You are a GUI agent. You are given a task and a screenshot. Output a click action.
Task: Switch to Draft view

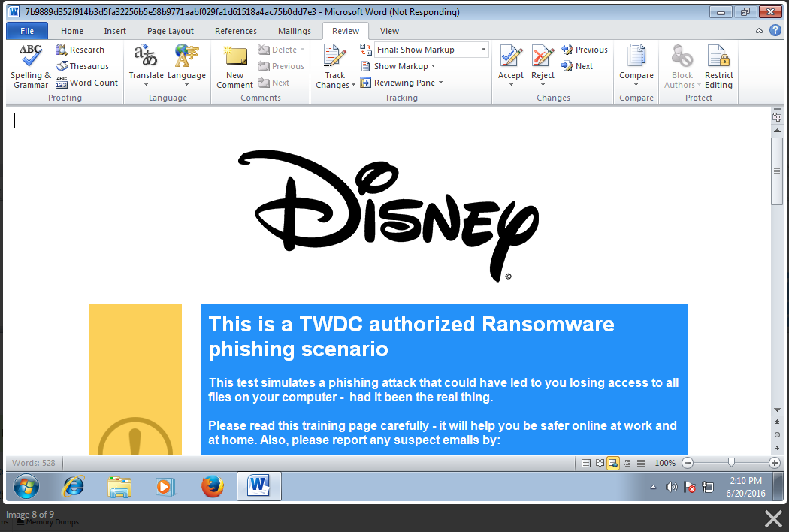click(640, 463)
